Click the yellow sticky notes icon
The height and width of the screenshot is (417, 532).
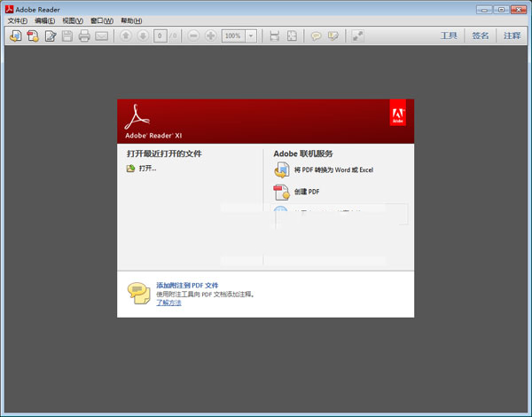(x=139, y=293)
